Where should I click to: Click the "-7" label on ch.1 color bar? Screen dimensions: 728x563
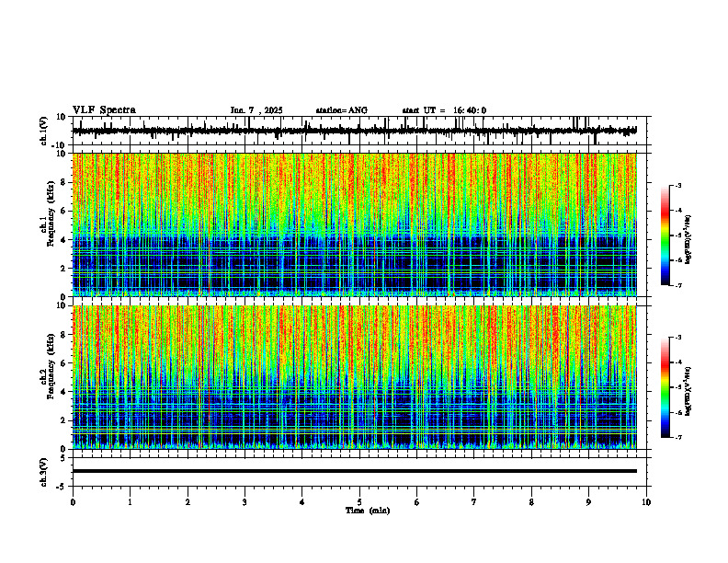point(678,285)
